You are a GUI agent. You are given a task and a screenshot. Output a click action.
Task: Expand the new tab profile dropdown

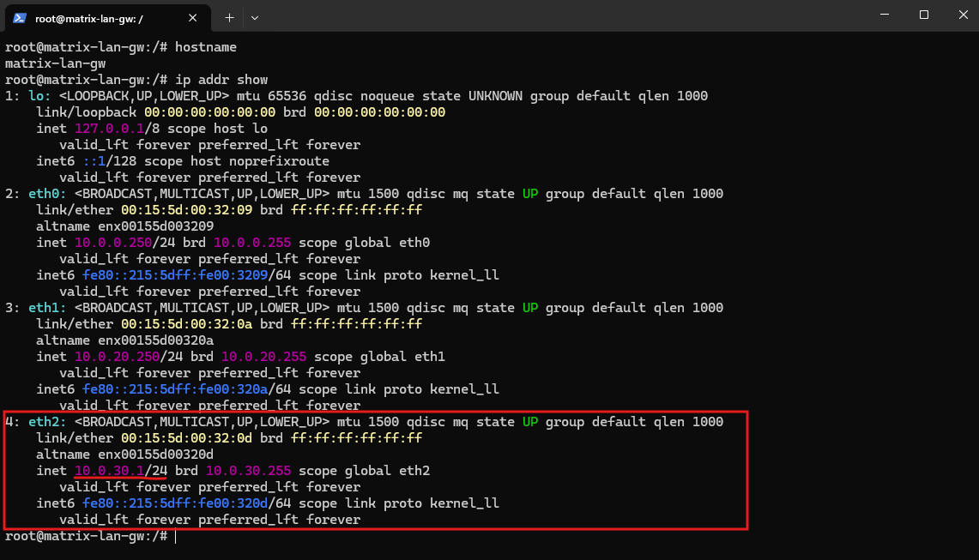click(255, 18)
